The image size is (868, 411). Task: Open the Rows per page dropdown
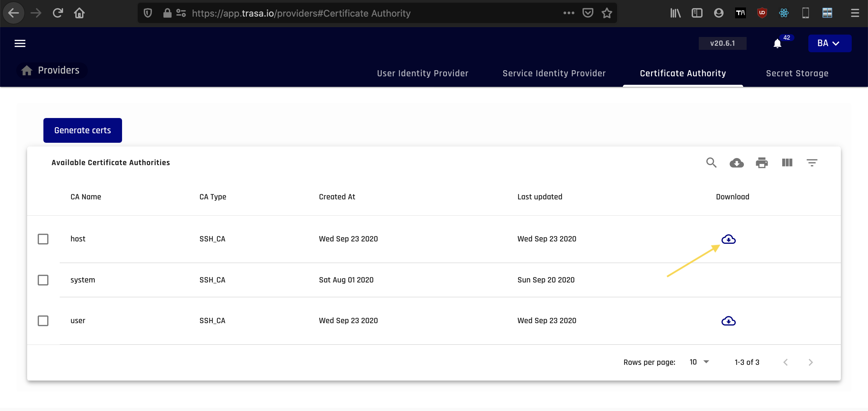(x=698, y=362)
